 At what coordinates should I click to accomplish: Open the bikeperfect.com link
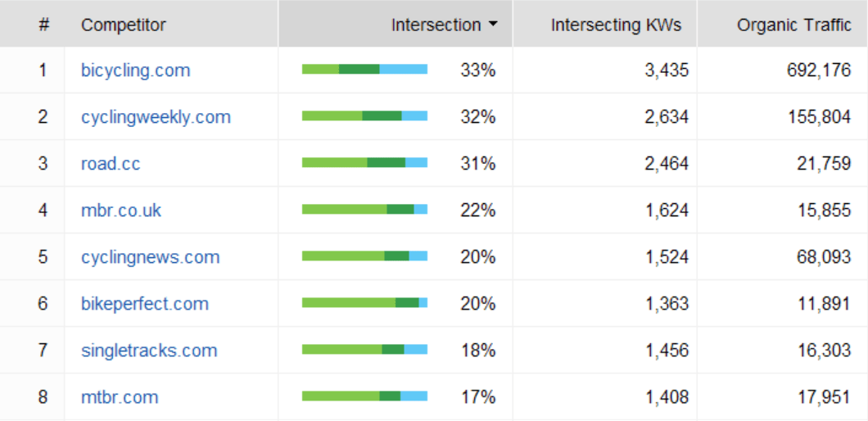click(x=144, y=304)
